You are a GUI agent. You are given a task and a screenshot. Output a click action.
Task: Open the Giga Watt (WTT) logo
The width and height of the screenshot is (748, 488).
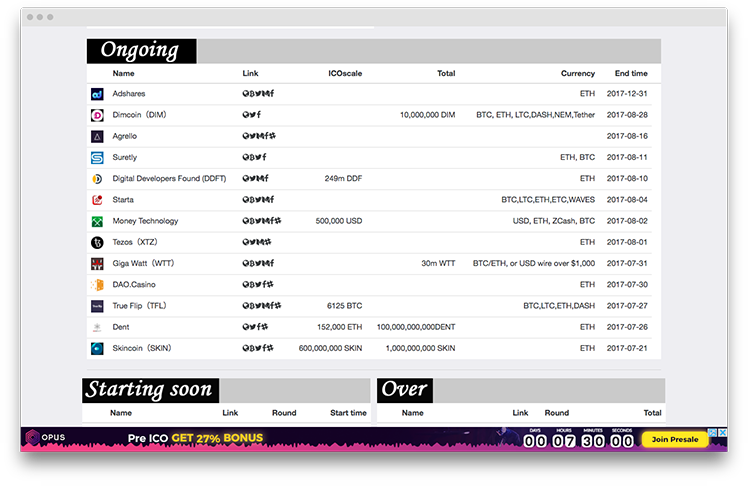coord(97,264)
